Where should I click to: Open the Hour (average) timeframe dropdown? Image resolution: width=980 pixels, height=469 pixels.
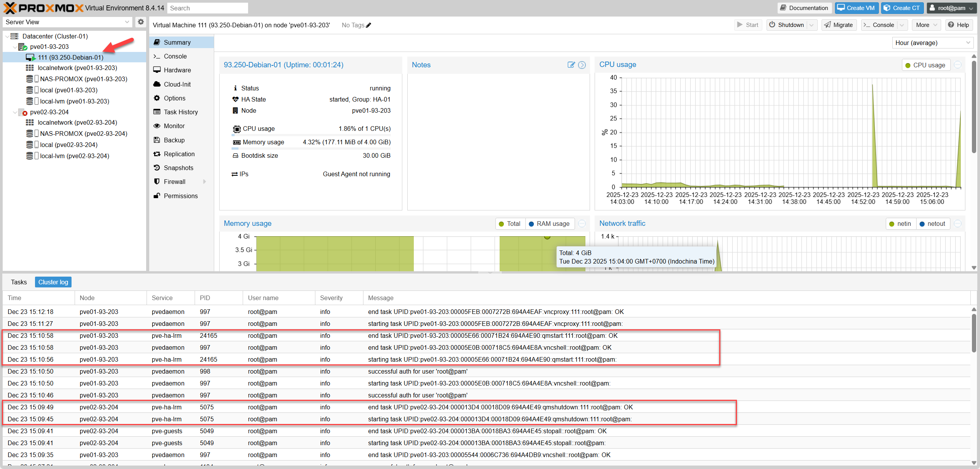(932, 43)
